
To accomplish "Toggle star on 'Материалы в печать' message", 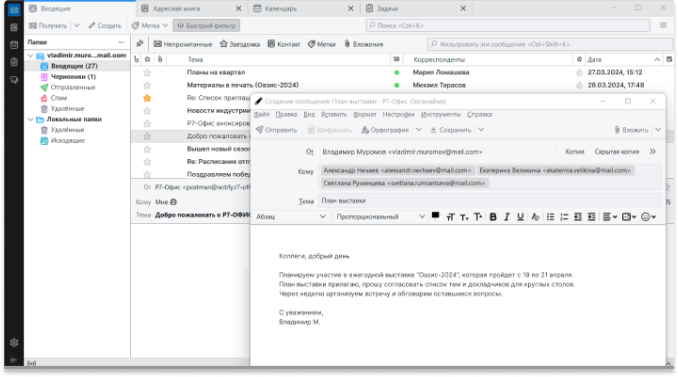I will pos(147,85).
